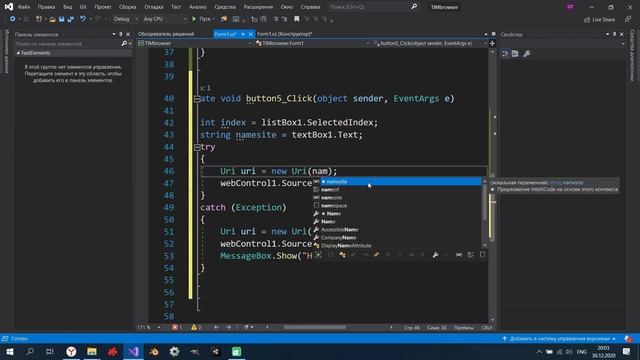
Task: Click the wrench property pages icon in Свойства
Action: click(527, 54)
